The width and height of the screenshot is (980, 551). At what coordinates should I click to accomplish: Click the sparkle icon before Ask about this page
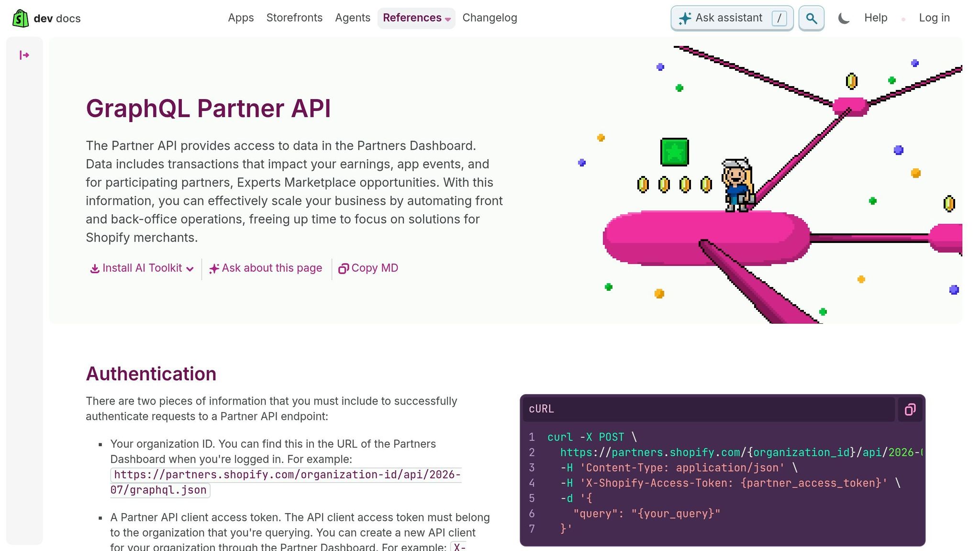(x=214, y=269)
